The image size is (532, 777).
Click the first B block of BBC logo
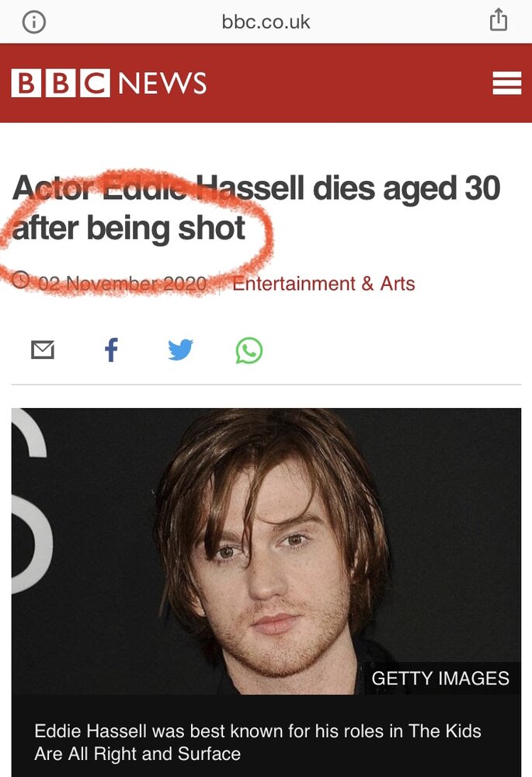point(26,83)
